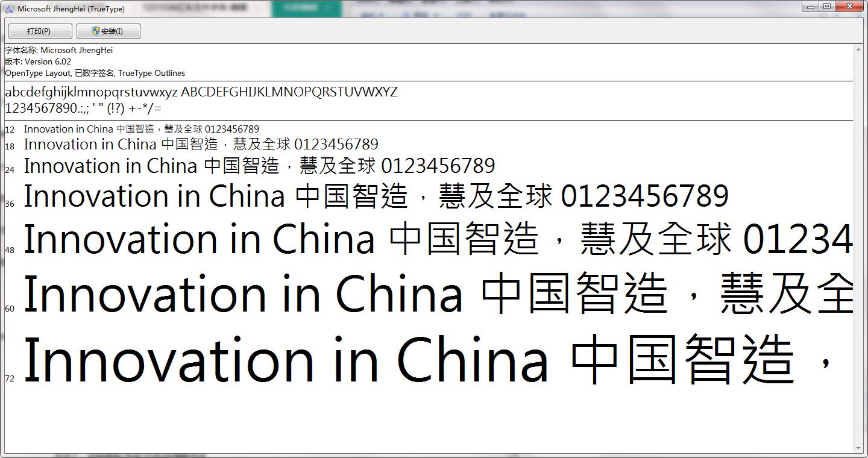Click the Version 6.02 text line
Screen dimensions: 868x458
(x=36, y=61)
